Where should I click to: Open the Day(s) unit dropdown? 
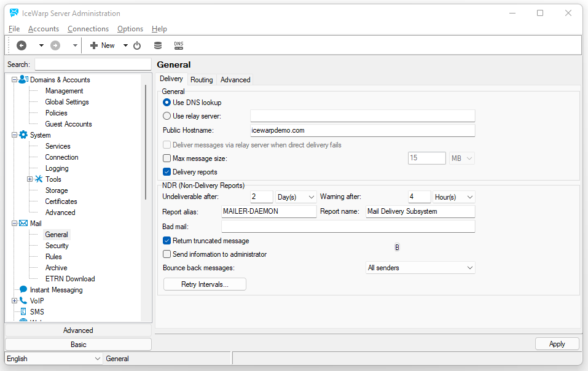tap(296, 197)
